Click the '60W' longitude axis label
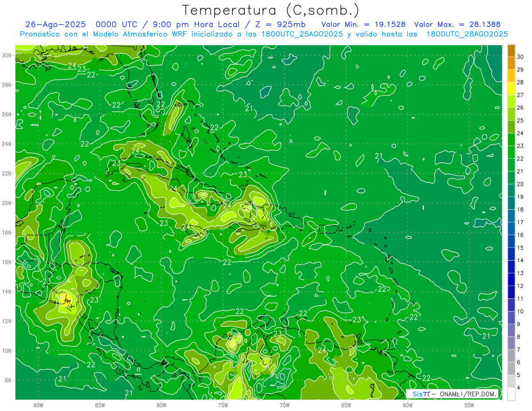This screenshot has height=411, width=532. point(408,405)
